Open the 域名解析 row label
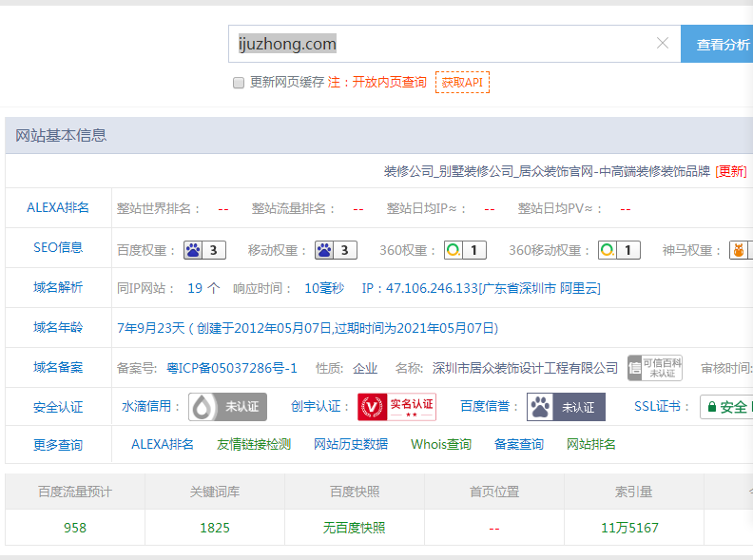The image size is (753, 560). click(x=58, y=287)
